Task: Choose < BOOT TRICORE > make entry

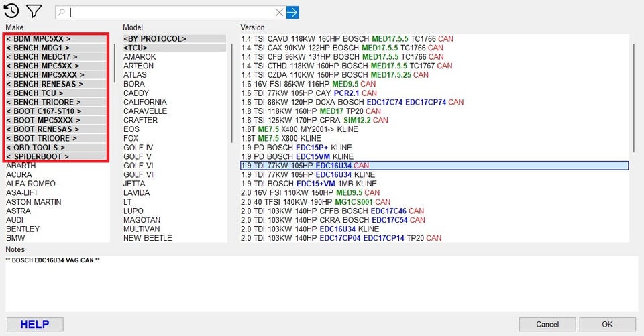Action: pos(56,138)
